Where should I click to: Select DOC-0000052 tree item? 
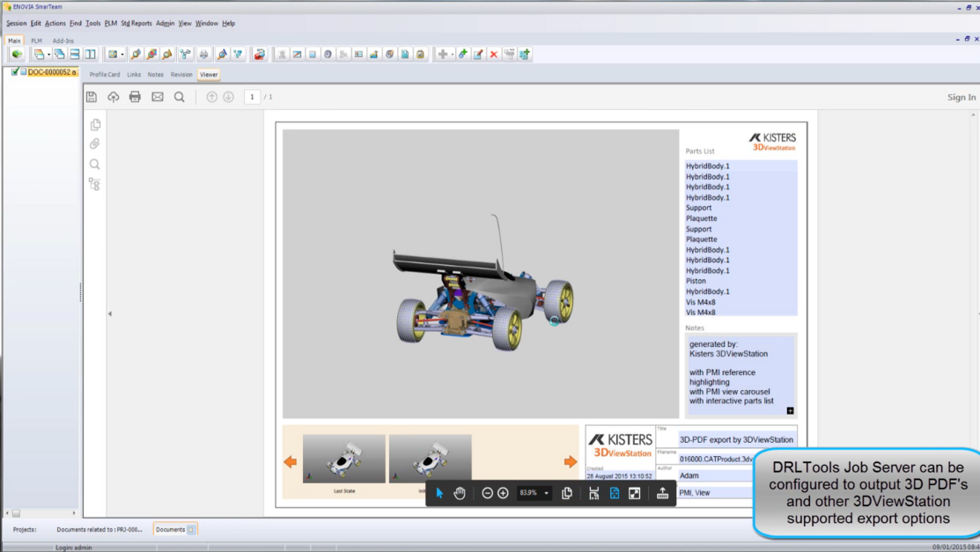(52, 72)
